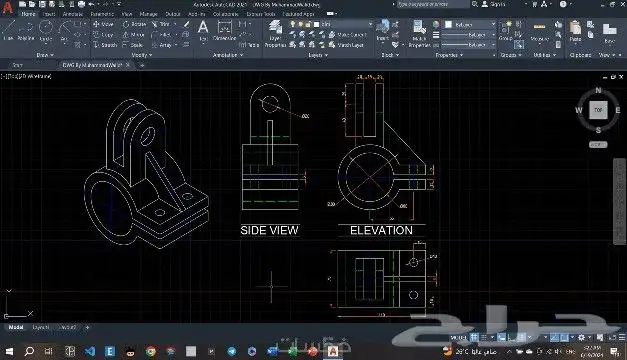Open status bar customization gear

(581, 338)
